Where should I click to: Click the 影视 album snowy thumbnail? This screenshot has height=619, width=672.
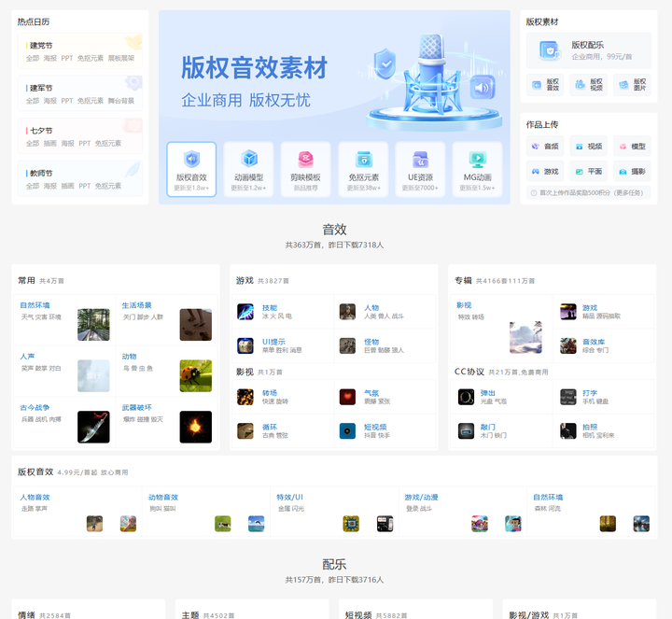click(525, 337)
